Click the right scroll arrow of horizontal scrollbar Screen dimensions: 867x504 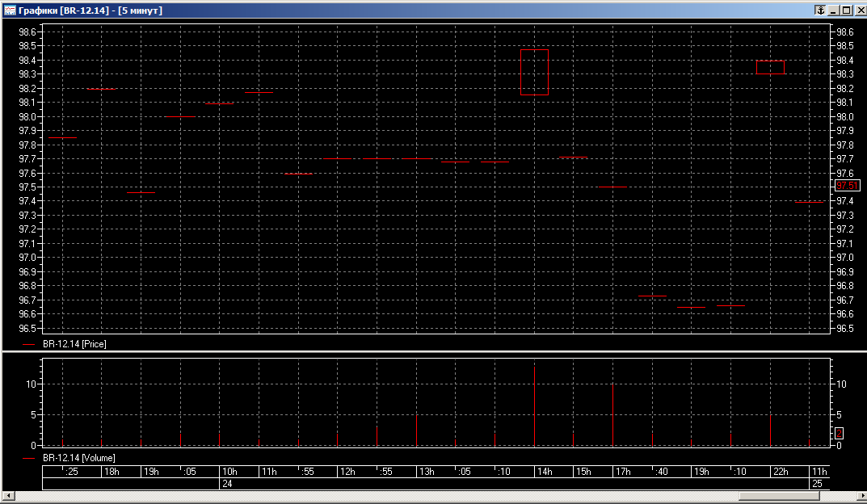point(859,496)
